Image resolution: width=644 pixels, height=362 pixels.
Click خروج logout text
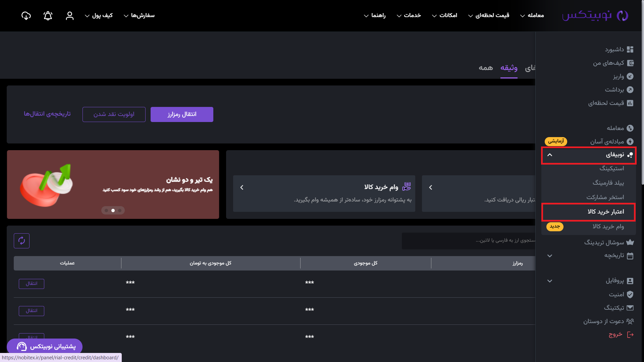(615, 335)
